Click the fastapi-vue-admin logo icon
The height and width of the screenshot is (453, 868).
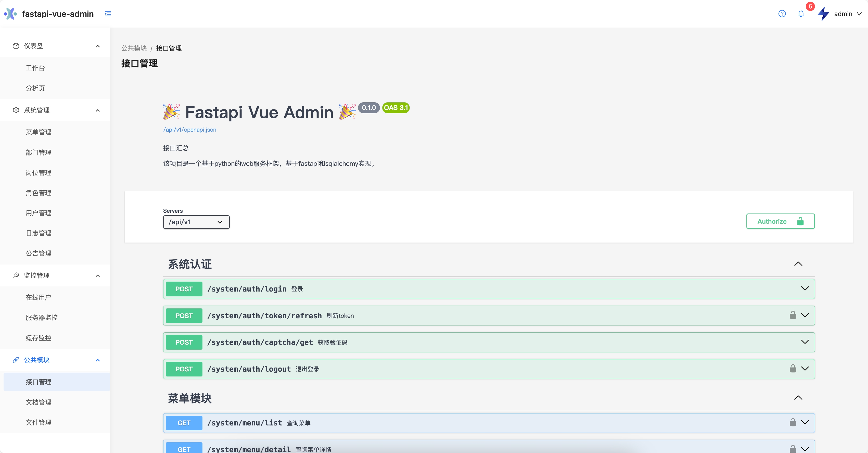pos(10,14)
